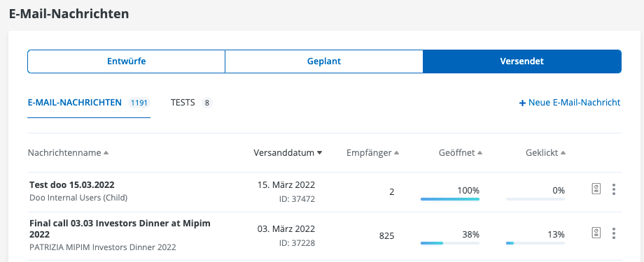Screen dimensions: 644x262
Task: Open report icon for Test doo 15.03.2022
Action: pos(596,189)
